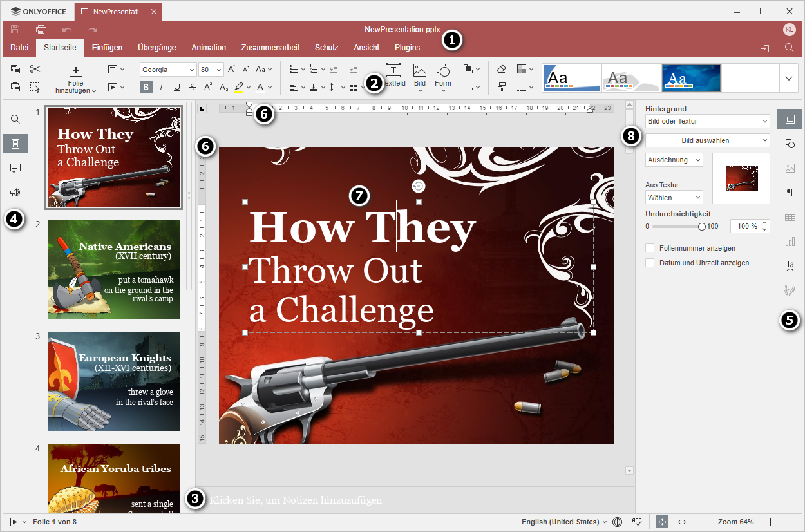
Task: Open the Ausdehnung dropdown
Action: point(674,160)
